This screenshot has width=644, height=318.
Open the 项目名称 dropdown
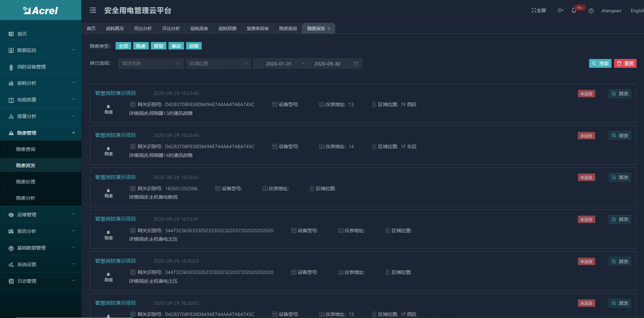(x=151, y=63)
